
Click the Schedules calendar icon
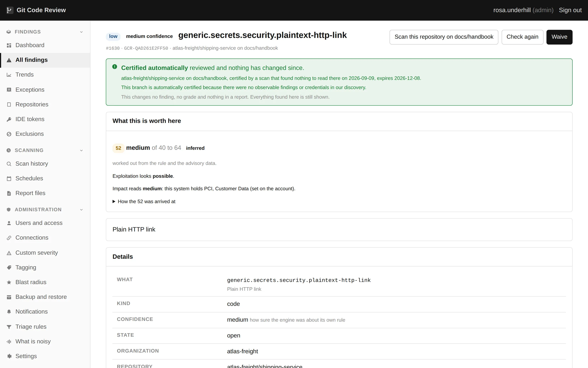tap(9, 179)
